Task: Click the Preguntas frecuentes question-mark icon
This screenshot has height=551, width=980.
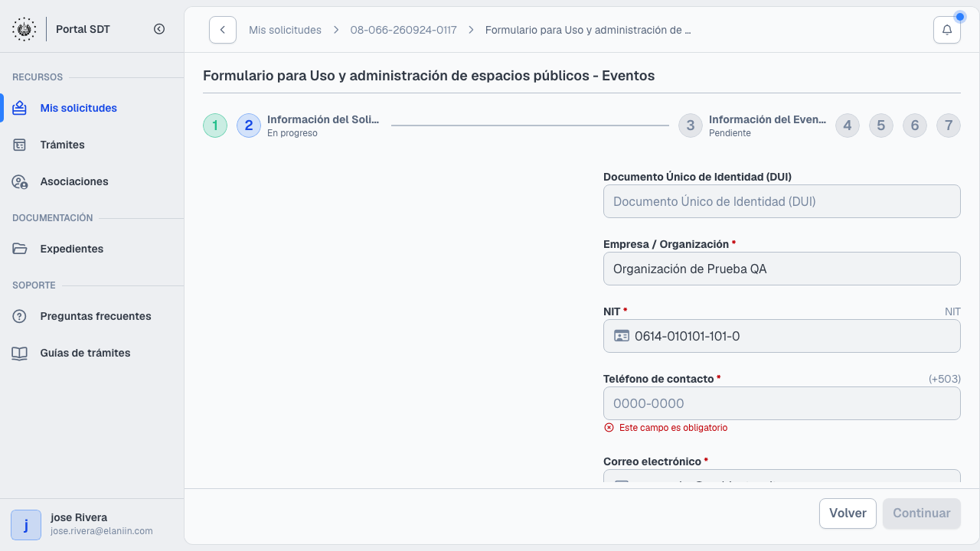Action: (x=20, y=316)
